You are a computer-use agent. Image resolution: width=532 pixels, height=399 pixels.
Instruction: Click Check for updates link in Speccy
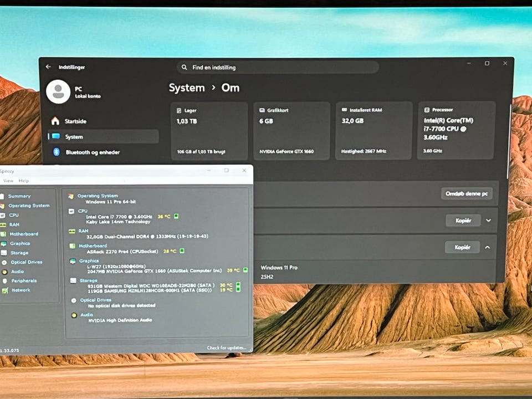click(226, 348)
